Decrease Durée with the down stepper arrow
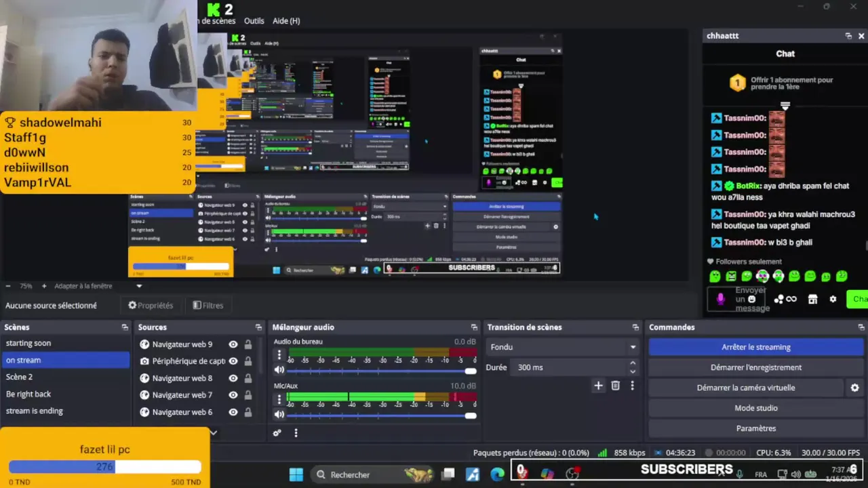 [633, 371]
